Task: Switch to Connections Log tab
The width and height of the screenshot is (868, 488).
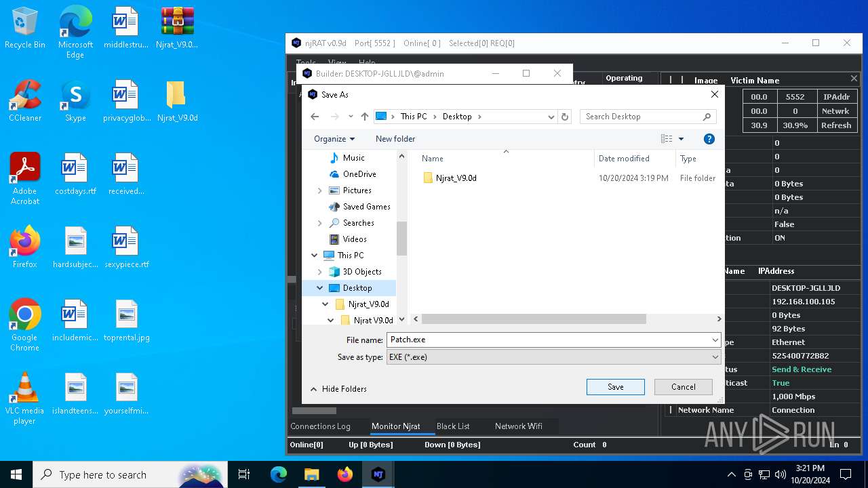Action: point(320,426)
